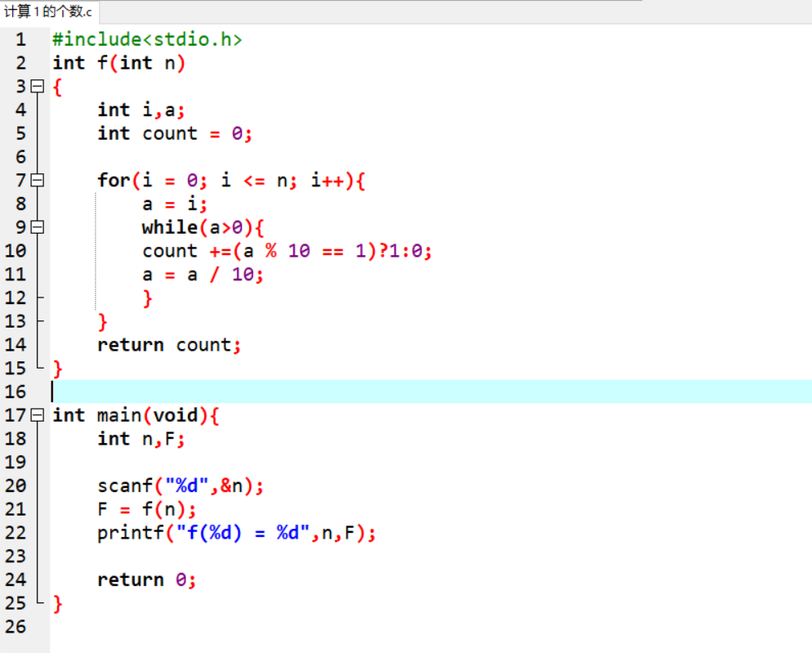Click the 'a = i;' statement
Screen dimensions: 812x653
point(175,204)
